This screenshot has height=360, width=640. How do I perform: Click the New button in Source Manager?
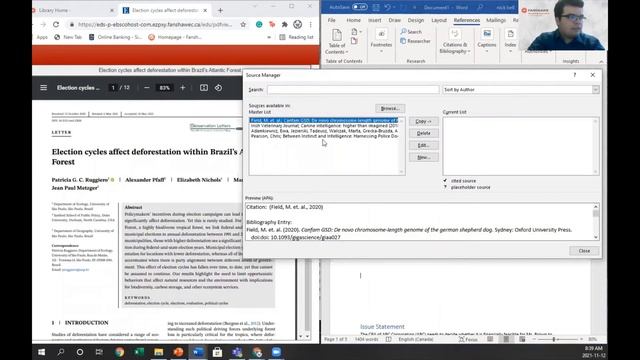(x=424, y=157)
